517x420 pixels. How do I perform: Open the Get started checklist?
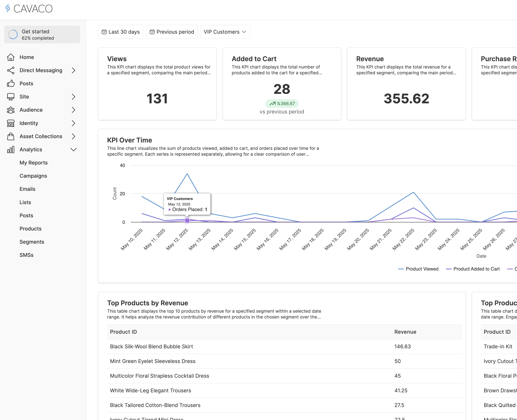pyautogui.click(x=42, y=35)
